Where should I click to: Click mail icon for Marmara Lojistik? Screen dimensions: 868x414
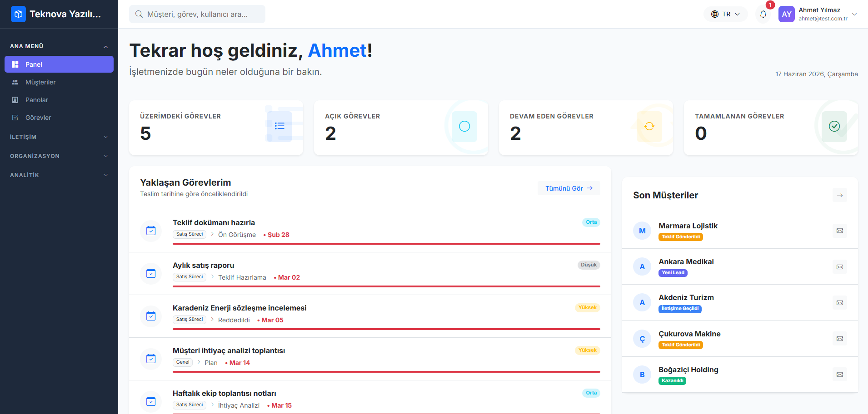point(840,231)
